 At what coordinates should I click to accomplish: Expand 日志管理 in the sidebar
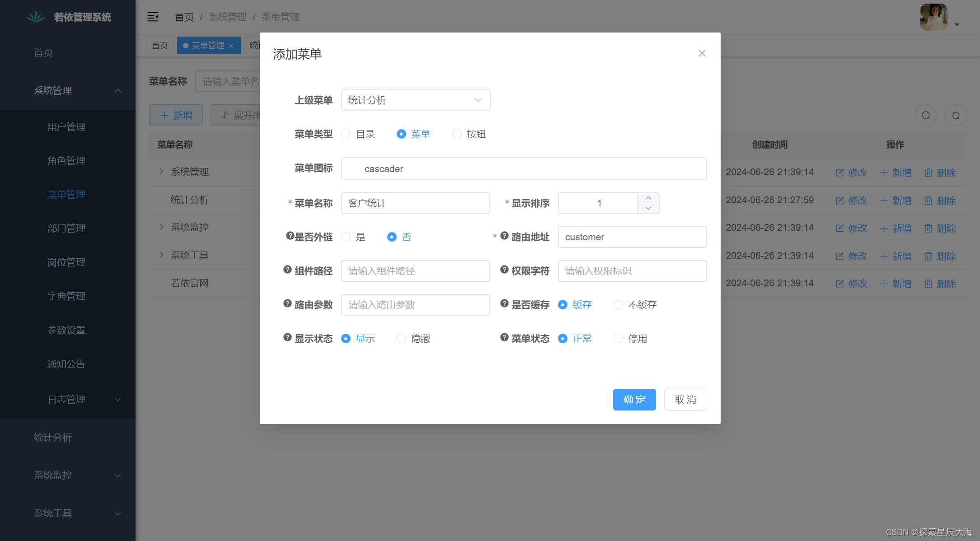pos(66,399)
